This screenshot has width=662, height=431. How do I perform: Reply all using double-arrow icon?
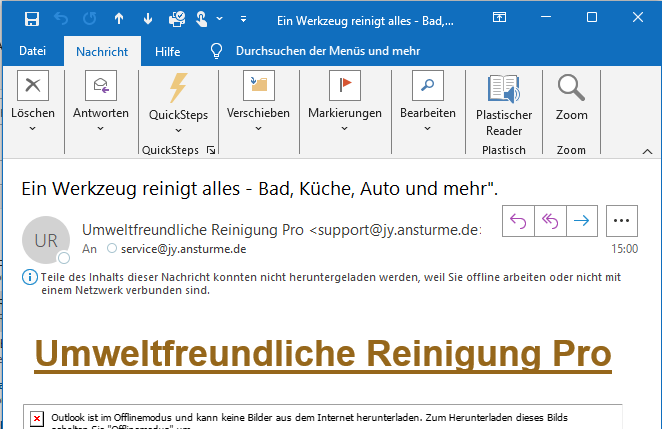tap(551, 221)
